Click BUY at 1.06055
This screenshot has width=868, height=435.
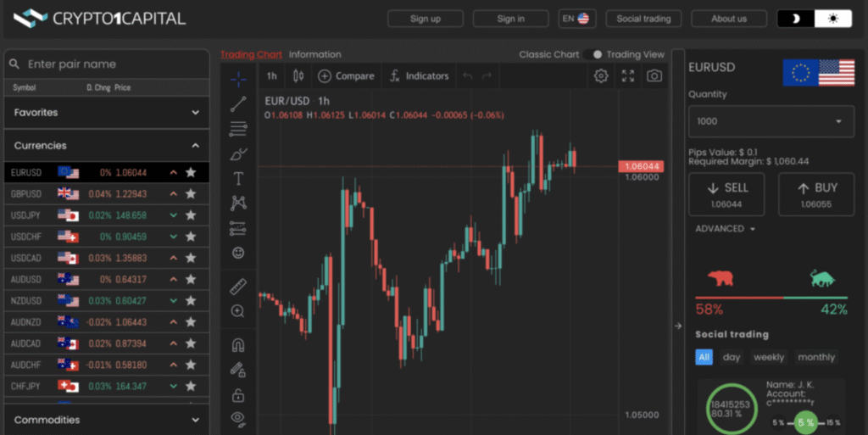pyautogui.click(x=816, y=194)
